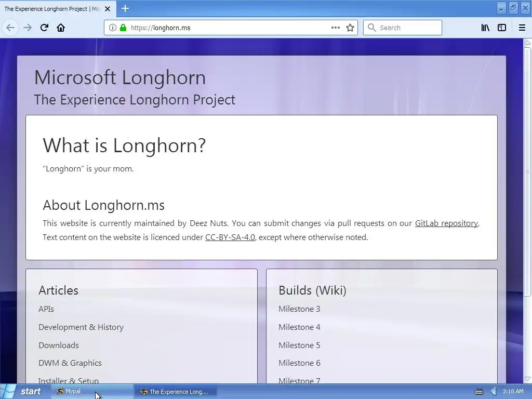Reload the longhorn.ms page
Viewport: 532px width, 399px height.
click(x=44, y=28)
